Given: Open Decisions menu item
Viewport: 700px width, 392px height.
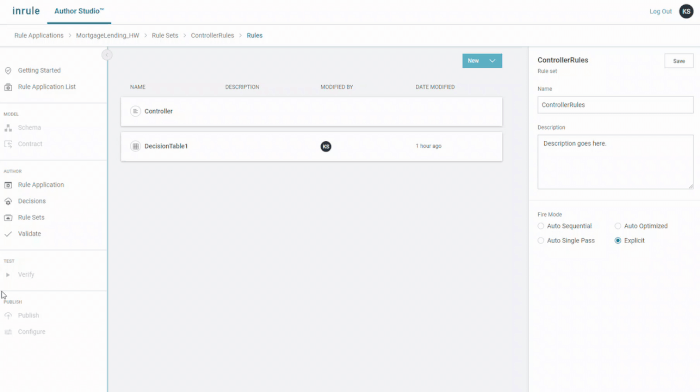Looking at the screenshot, I should pyautogui.click(x=32, y=201).
